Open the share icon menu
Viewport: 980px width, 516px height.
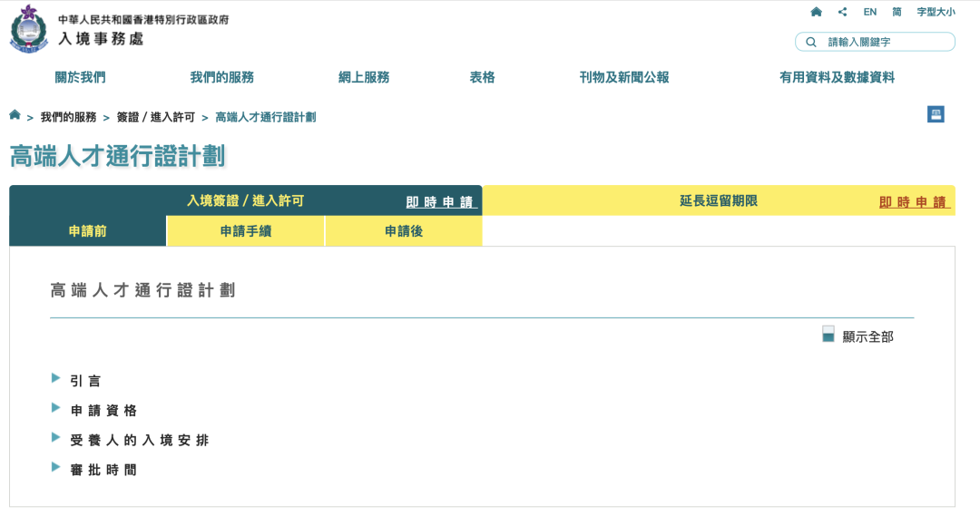(843, 12)
